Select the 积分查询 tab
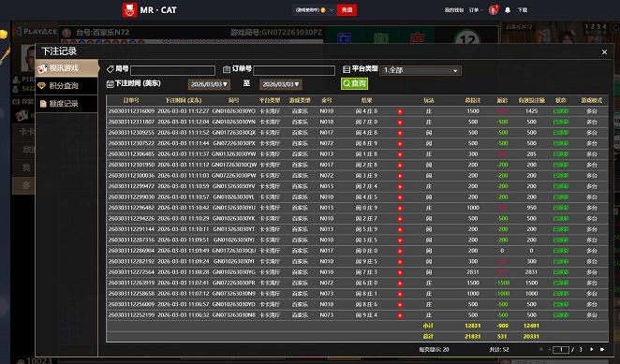Viewport: 620px width, 364px height. tap(66, 86)
